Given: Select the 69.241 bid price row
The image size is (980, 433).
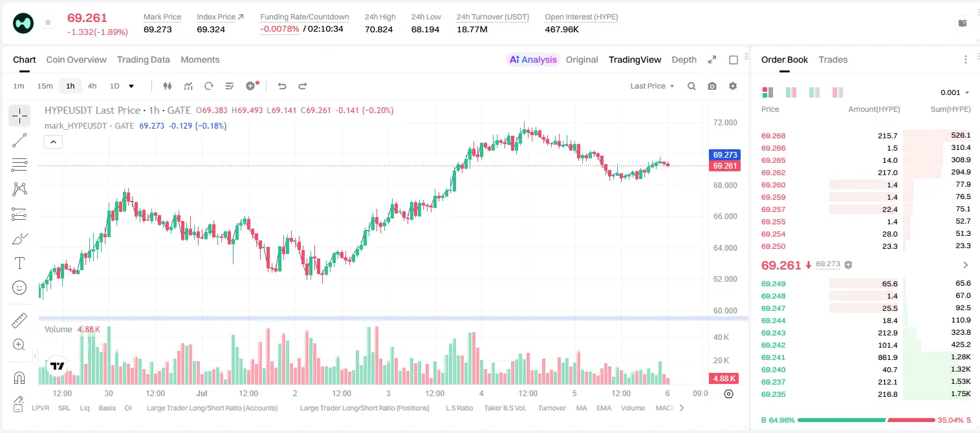Looking at the screenshot, I should pos(866,357).
